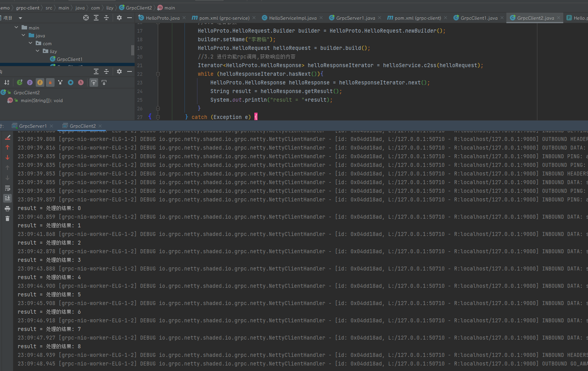
Task: Toggle autoscroll to source in Structure
Action: point(94,82)
